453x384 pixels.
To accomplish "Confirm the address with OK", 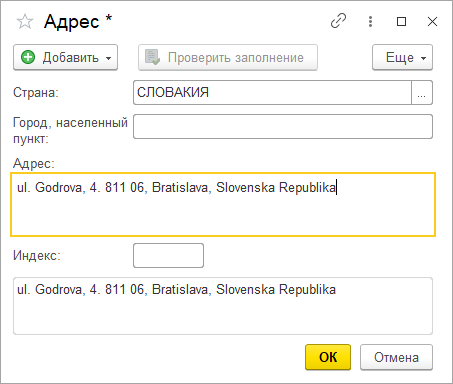I will pos(328,357).
